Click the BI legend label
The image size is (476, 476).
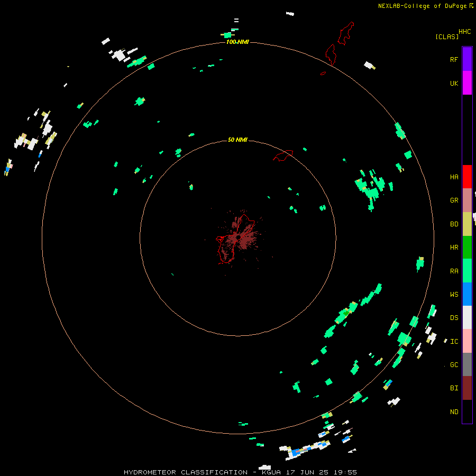(454, 388)
